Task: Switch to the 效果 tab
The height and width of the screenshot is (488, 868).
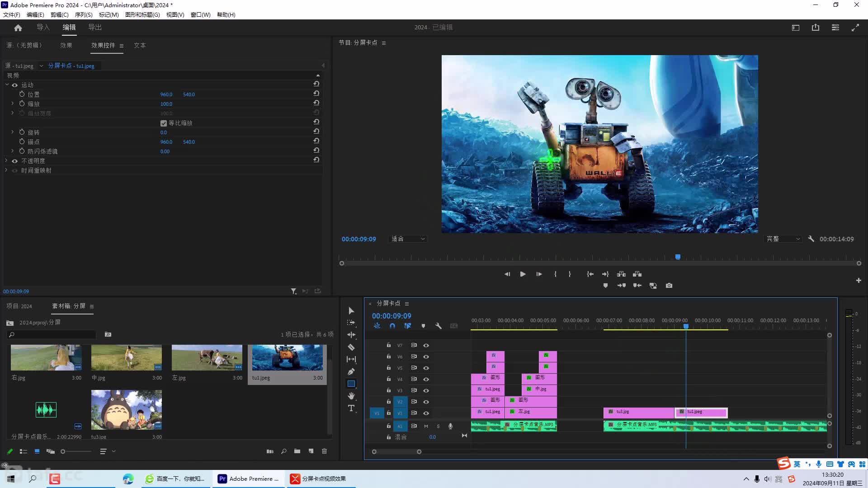Action: (x=66, y=45)
